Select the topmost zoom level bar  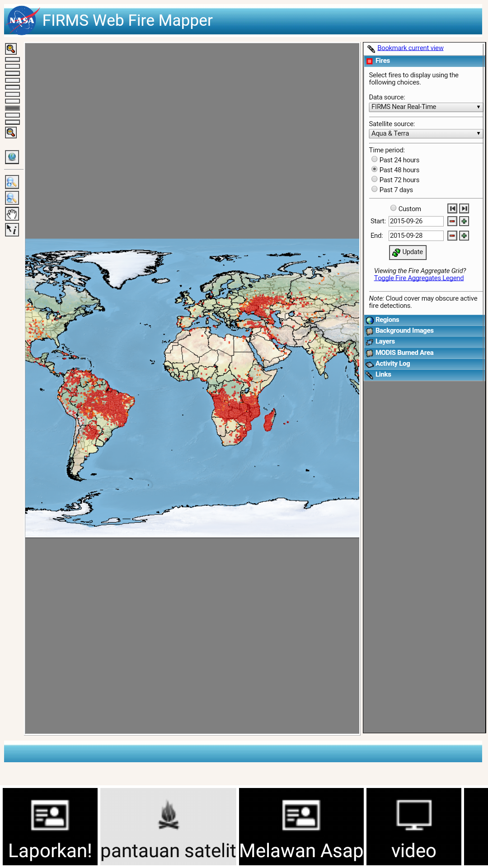12,59
